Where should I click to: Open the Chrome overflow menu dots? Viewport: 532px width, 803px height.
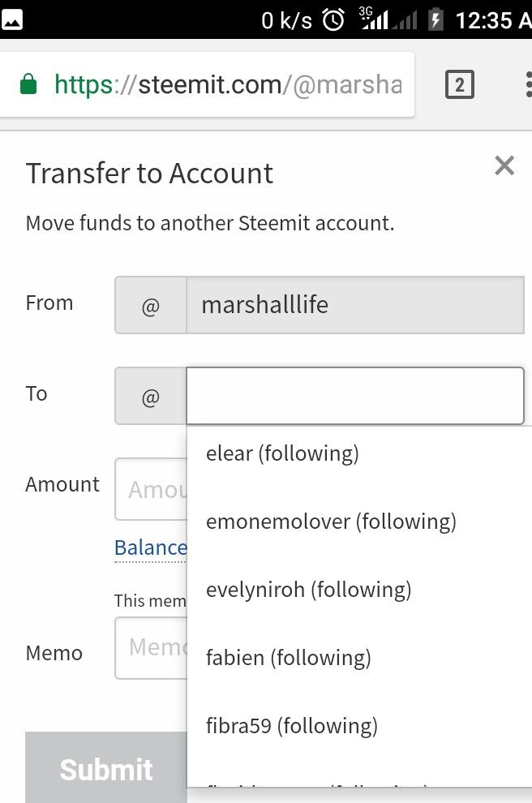click(x=527, y=84)
